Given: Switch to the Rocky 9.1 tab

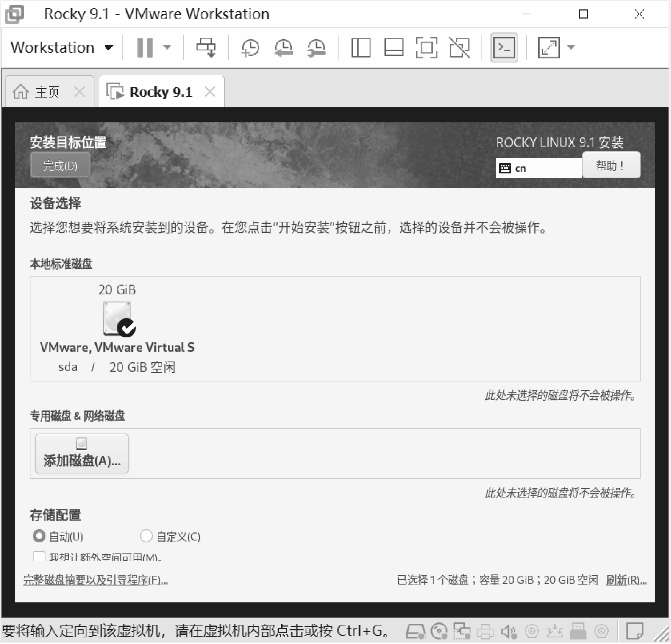Looking at the screenshot, I should 156,92.
